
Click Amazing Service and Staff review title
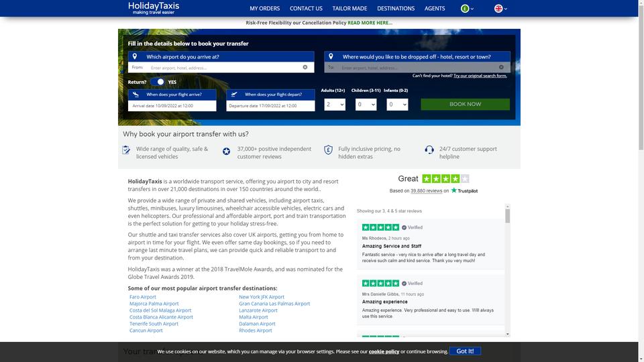pos(391,246)
